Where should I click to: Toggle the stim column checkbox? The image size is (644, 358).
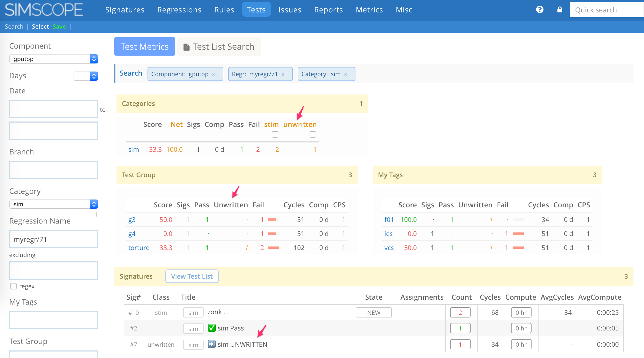click(x=275, y=134)
